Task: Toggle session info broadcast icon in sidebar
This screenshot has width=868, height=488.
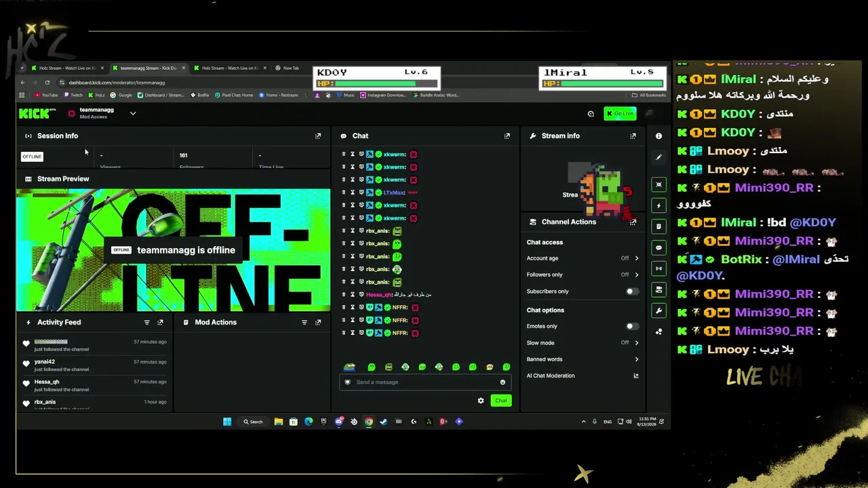Action: click(658, 268)
